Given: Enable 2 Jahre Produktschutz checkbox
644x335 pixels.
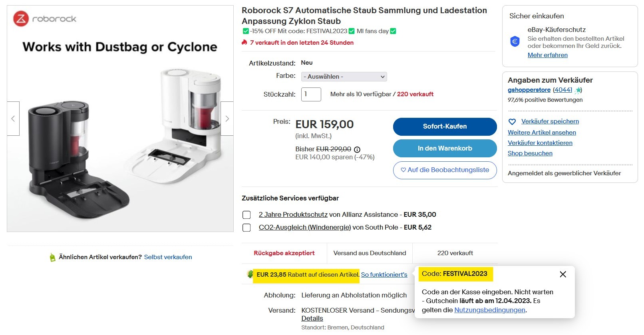Looking at the screenshot, I should point(246,215).
